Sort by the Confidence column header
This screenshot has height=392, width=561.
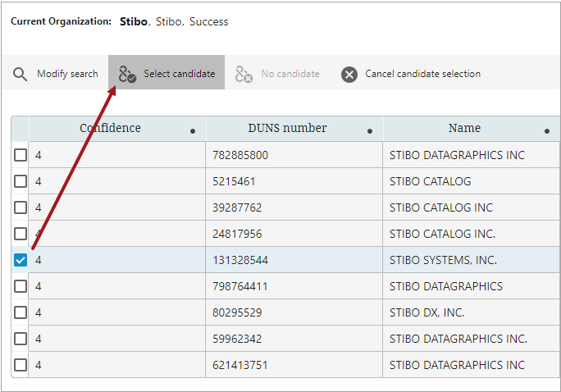click(x=110, y=128)
